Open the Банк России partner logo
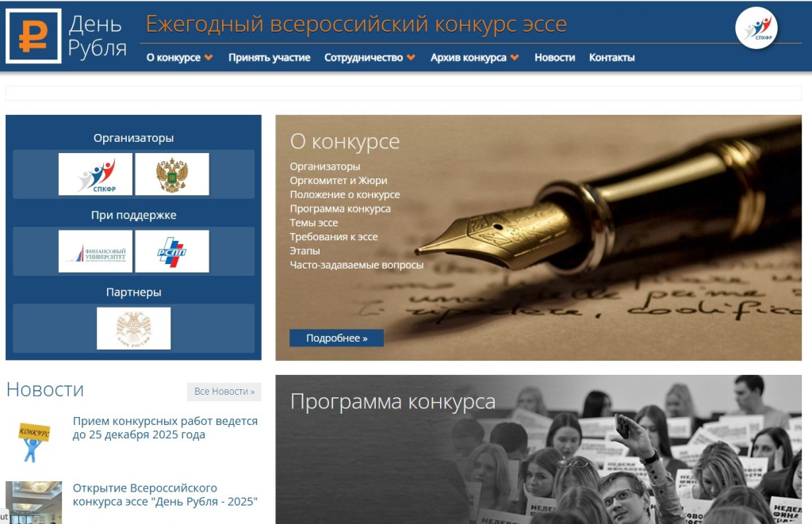The image size is (812, 524). pyautogui.click(x=133, y=328)
